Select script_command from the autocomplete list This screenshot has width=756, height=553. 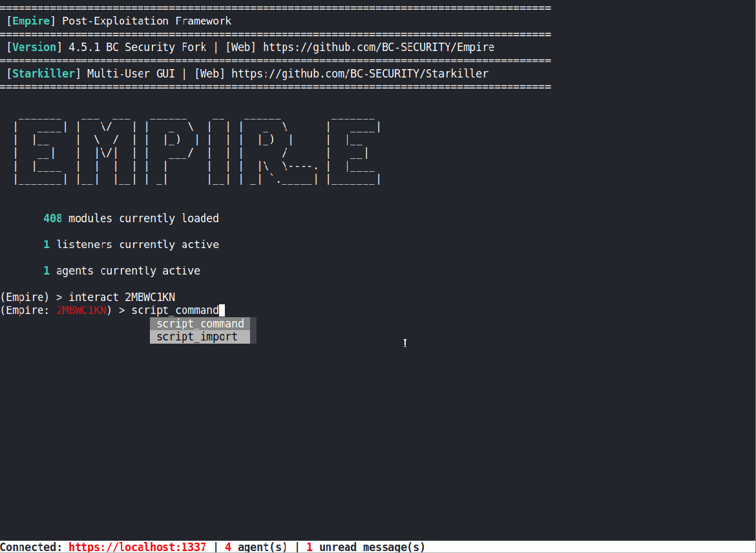pyautogui.click(x=200, y=324)
